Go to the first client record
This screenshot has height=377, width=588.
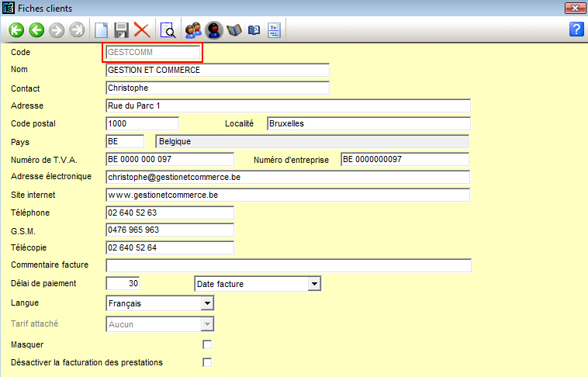[16, 30]
